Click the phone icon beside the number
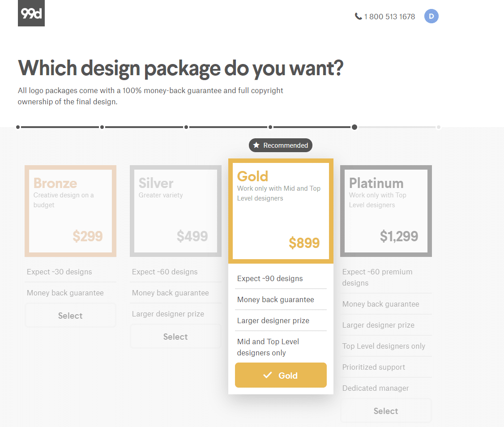This screenshot has height=427, width=504. click(x=358, y=17)
